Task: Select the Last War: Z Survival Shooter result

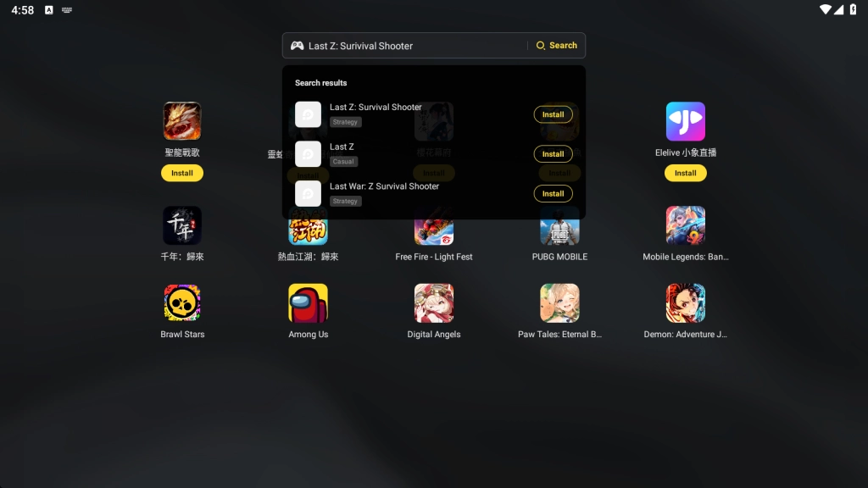Action: tap(384, 186)
